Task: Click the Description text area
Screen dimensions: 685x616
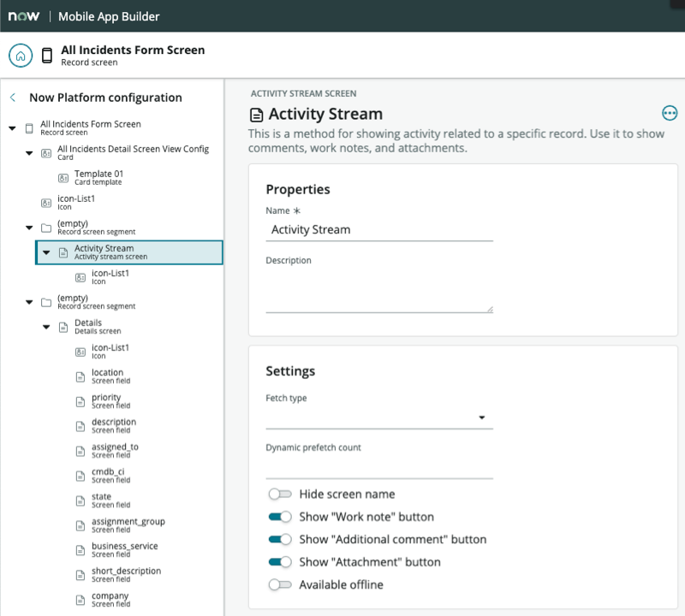Action: [x=379, y=291]
